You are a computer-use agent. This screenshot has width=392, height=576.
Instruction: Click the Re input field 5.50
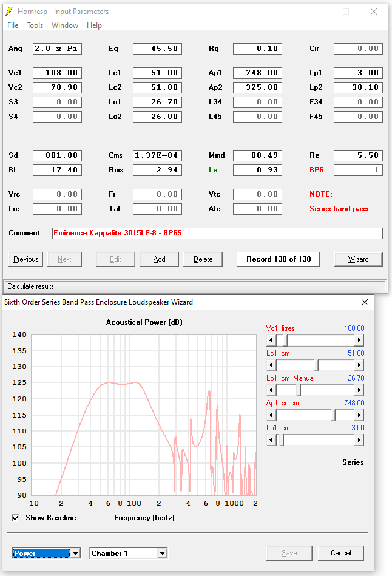tap(358, 156)
